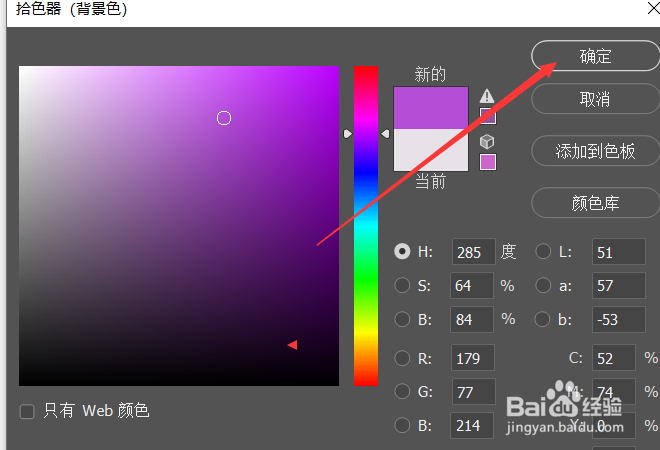Select the L lightness radio button
This screenshot has width=660, height=450.
543,251
